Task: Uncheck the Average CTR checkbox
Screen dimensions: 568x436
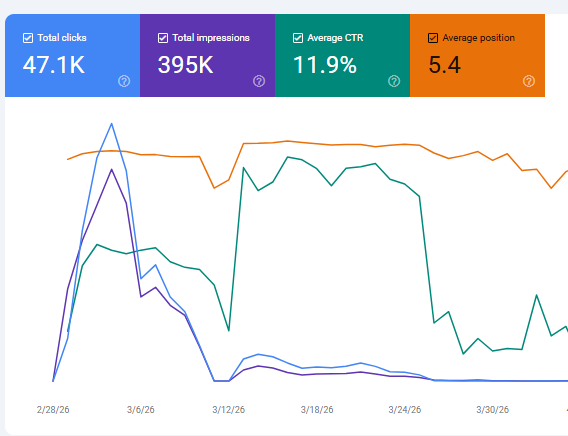Action: click(298, 38)
